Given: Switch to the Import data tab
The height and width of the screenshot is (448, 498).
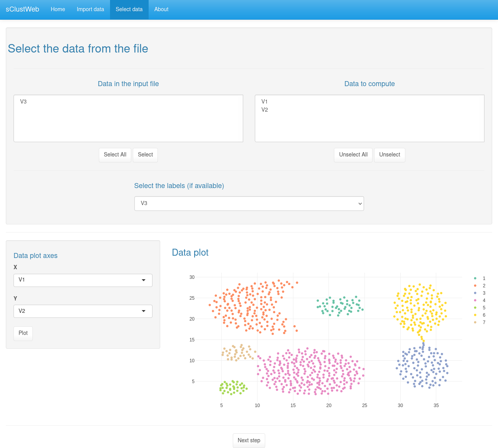Looking at the screenshot, I should pyautogui.click(x=90, y=9).
